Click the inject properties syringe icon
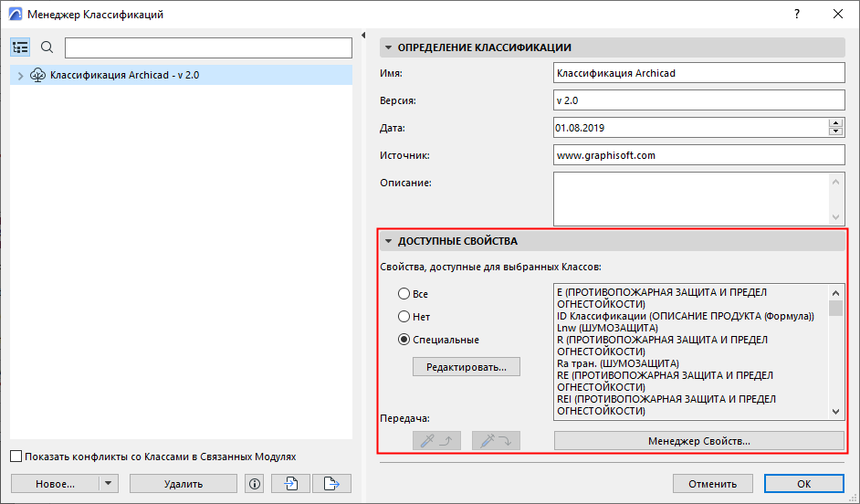Image resolution: width=860 pixels, height=504 pixels. (x=496, y=440)
